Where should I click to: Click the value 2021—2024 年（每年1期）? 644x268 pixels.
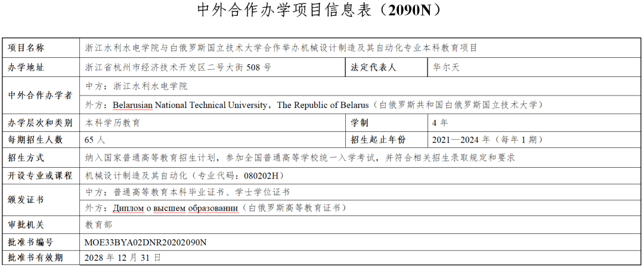[488, 140]
